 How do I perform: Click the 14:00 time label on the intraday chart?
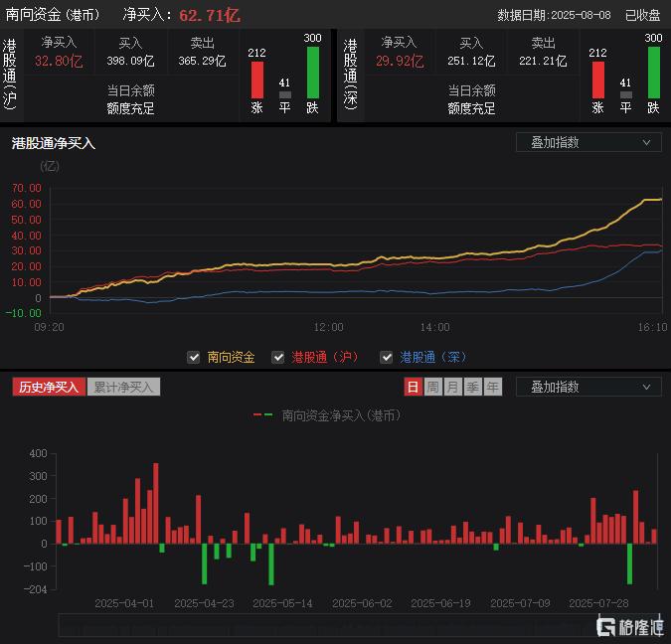click(434, 327)
